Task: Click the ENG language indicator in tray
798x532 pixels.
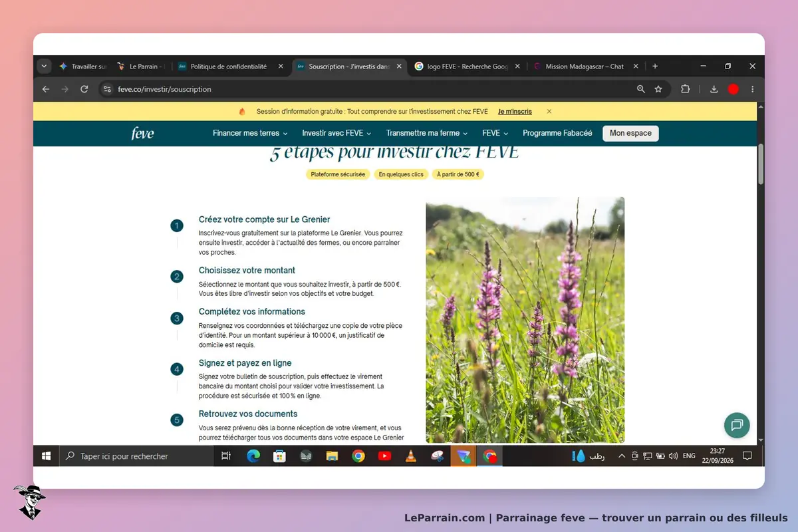Action: 689,456
